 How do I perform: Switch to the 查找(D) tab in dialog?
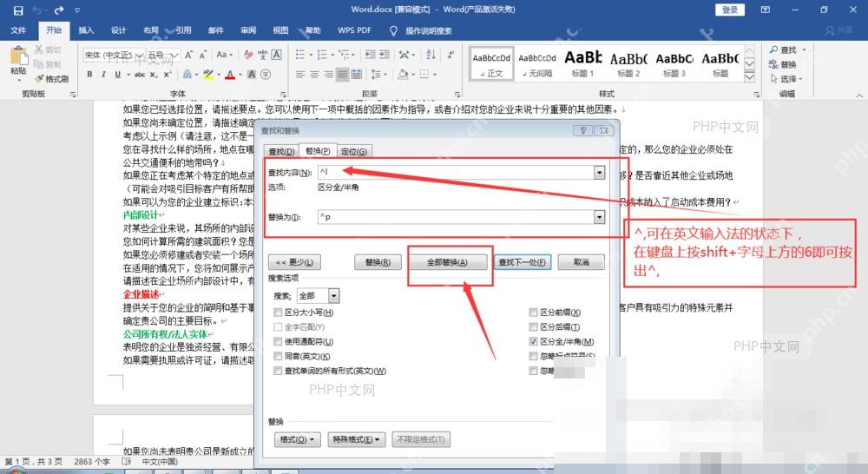click(281, 151)
